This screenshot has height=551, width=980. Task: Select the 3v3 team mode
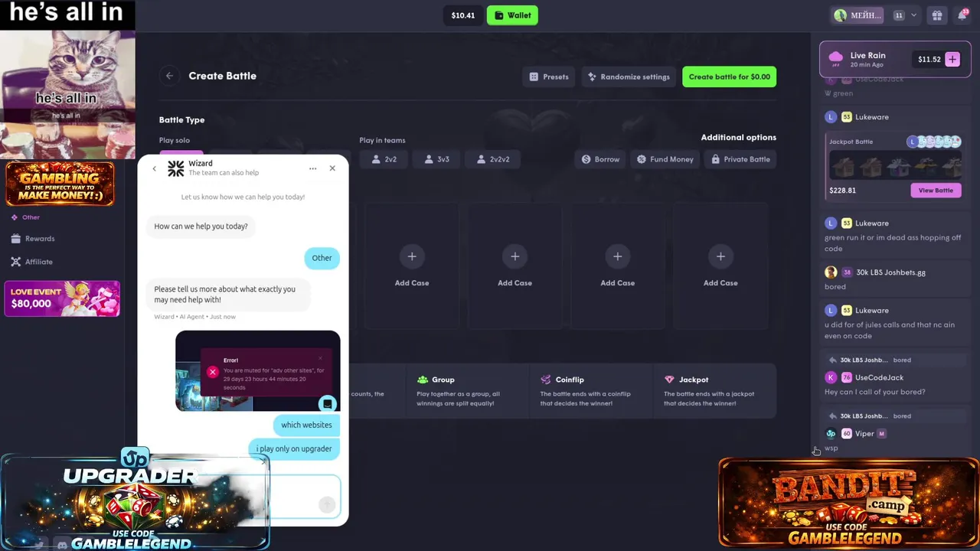436,159
